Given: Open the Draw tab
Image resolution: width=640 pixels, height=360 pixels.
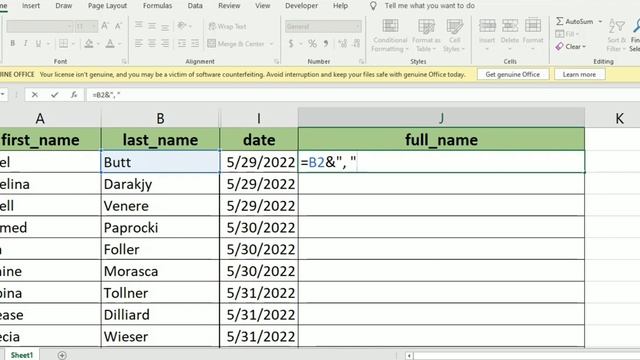Looking at the screenshot, I should click(x=64, y=6).
